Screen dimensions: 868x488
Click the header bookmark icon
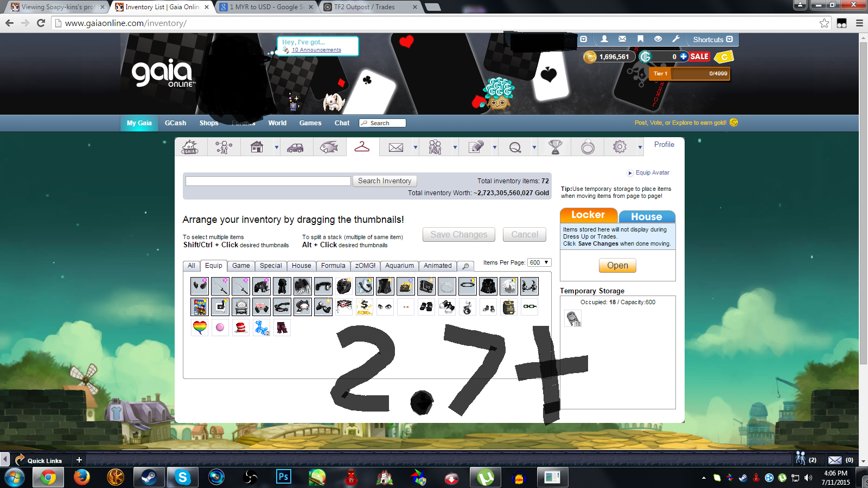[640, 39]
